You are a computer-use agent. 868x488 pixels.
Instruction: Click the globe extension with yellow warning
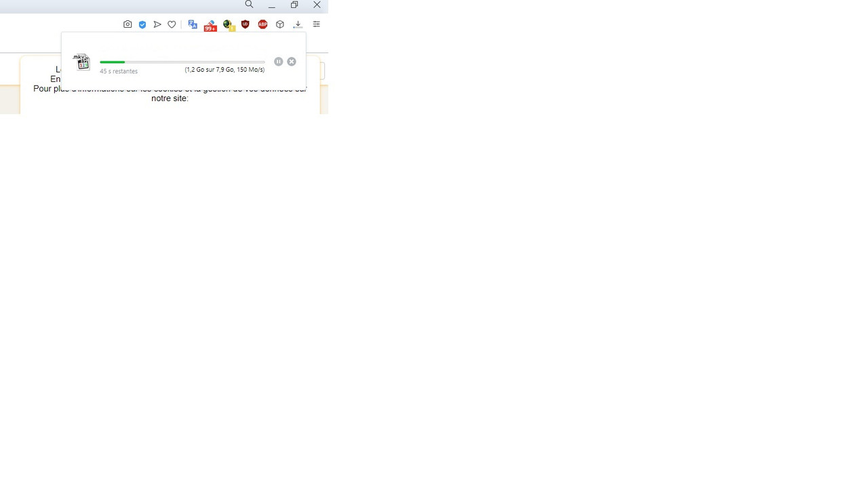point(229,26)
